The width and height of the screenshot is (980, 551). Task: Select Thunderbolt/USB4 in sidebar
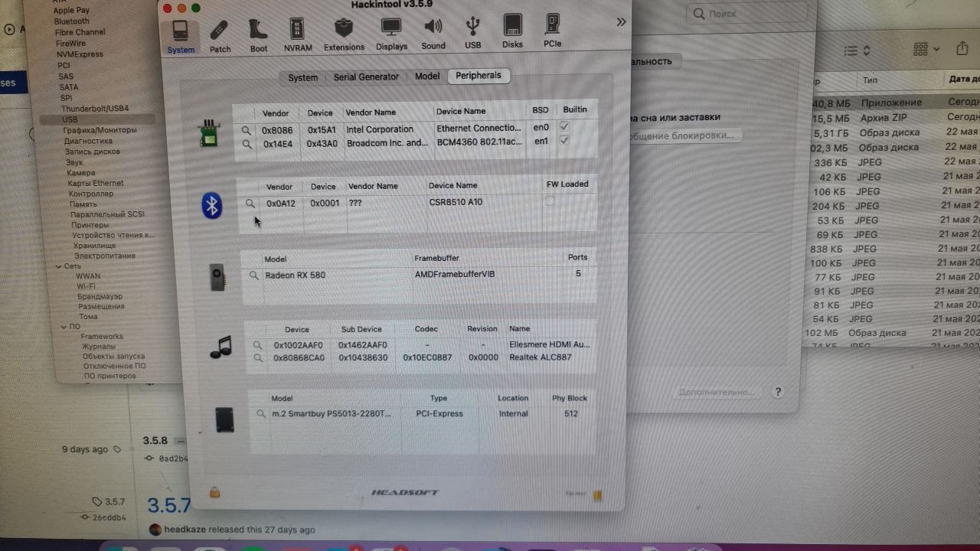95,109
